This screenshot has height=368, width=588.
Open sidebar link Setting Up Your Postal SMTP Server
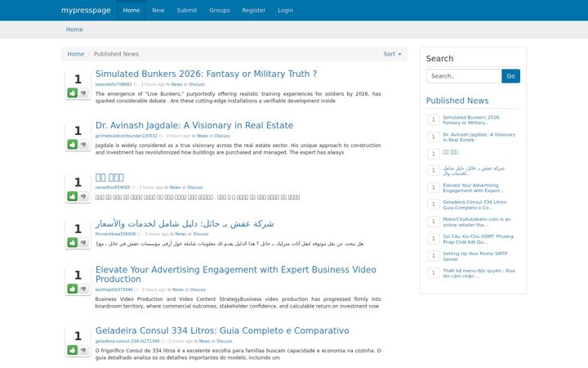[475, 256]
